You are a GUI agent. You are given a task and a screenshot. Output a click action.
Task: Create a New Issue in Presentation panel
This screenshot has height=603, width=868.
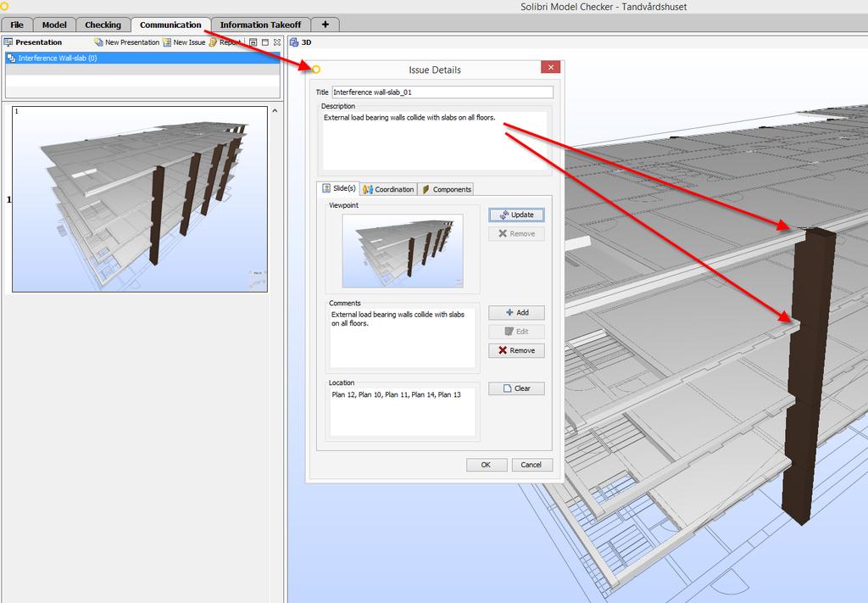coord(184,42)
